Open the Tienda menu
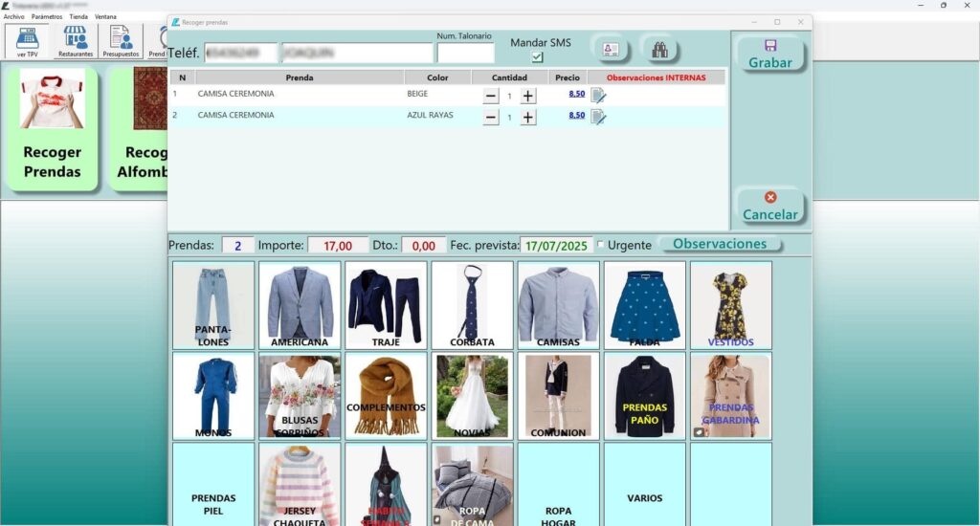The image size is (980, 526). [x=78, y=16]
